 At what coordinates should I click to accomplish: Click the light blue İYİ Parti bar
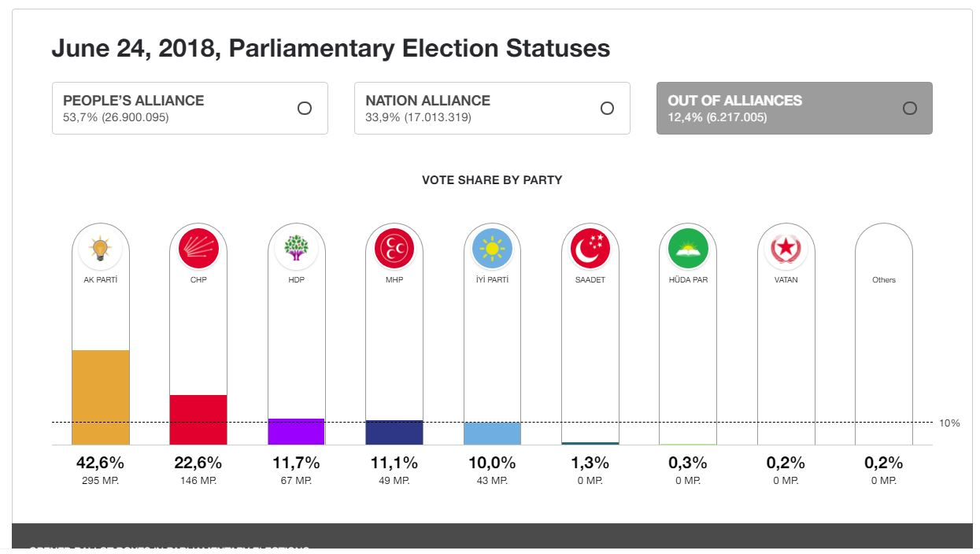pos(492,434)
